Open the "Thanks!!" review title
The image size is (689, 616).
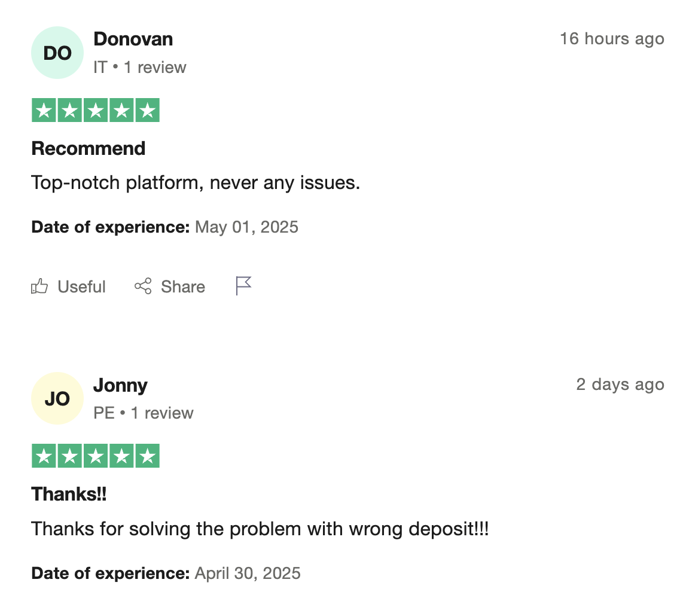click(x=69, y=494)
